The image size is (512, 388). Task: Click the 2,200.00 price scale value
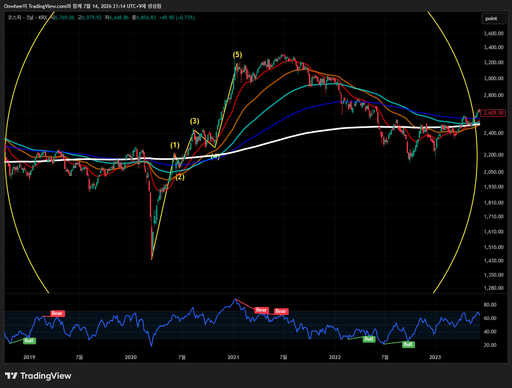494,155
